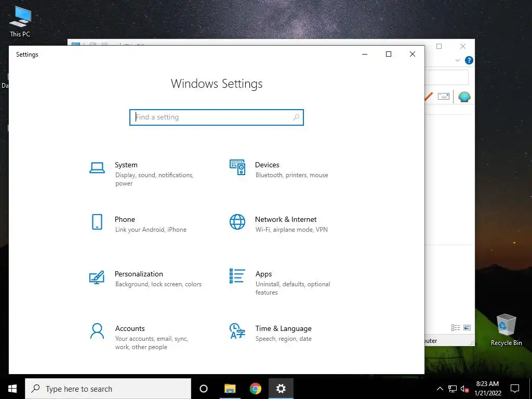Switch File Explorer to large thumbnails view icon
The width and height of the screenshot is (532, 399).
tap(467, 327)
